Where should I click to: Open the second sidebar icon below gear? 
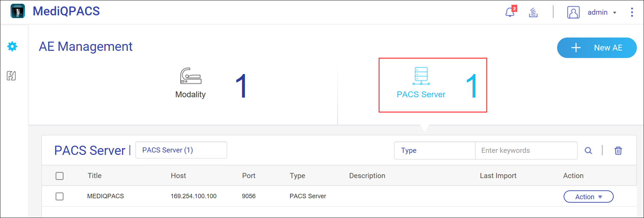click(12, 76)
